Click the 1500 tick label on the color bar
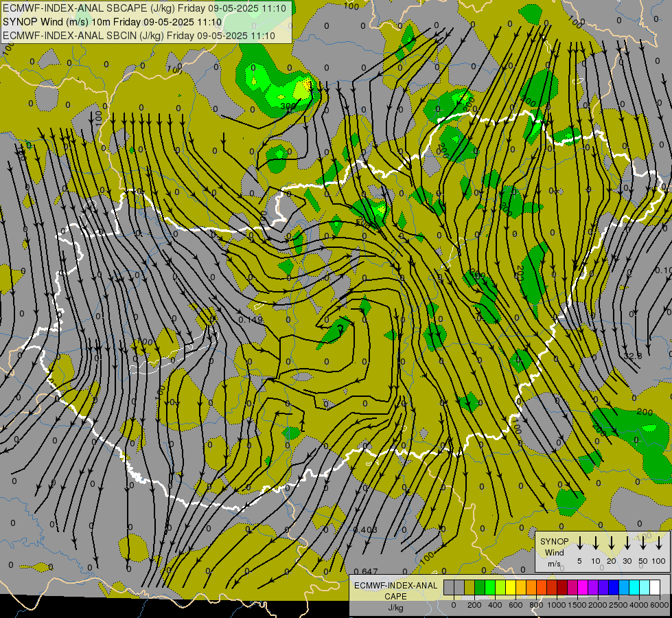 pos(577,605)
